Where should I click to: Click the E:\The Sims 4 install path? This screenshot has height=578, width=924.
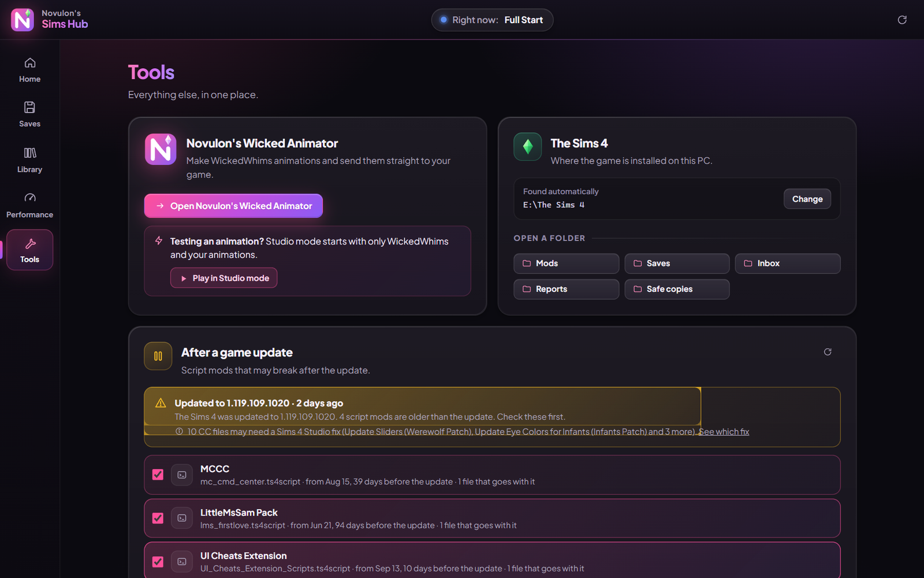[554, 205]
